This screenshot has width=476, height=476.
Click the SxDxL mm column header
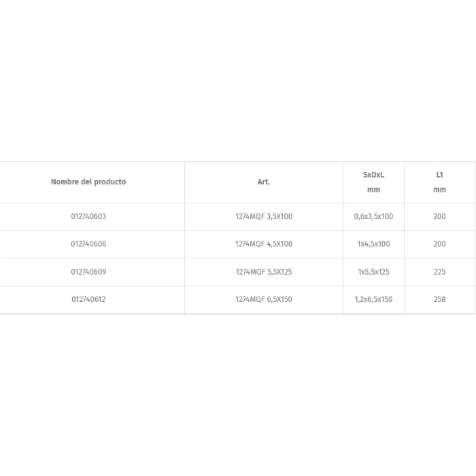373,182
